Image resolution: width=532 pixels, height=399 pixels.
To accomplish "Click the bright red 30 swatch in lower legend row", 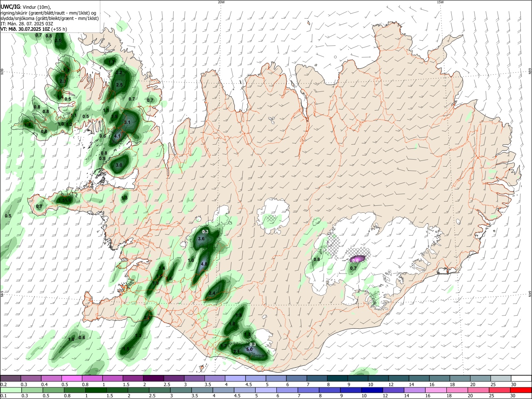I will [522, 390].
